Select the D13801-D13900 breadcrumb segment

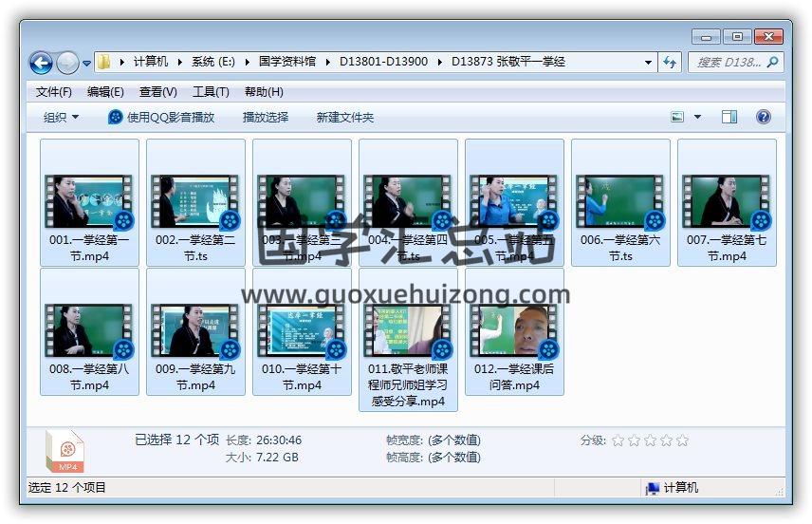point(384,62)
